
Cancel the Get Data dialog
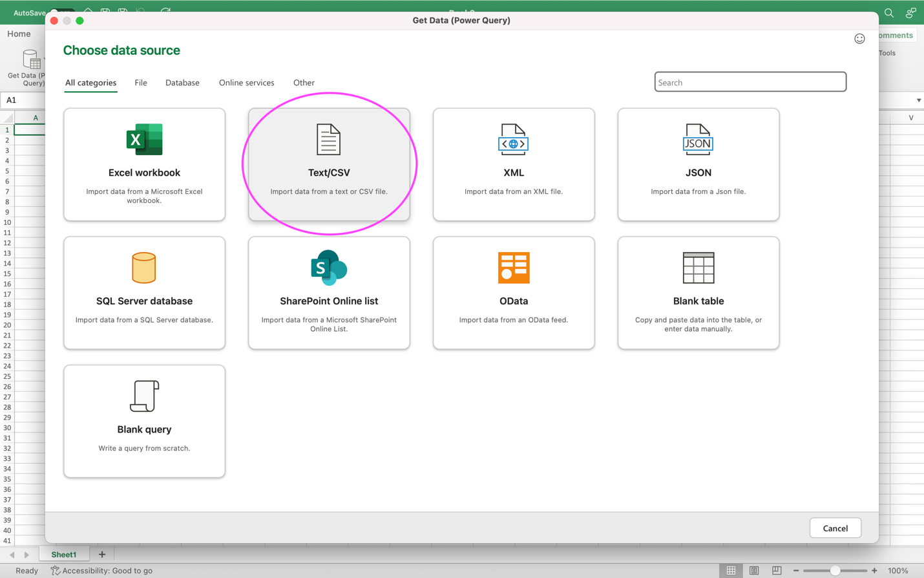click(835, 528)
